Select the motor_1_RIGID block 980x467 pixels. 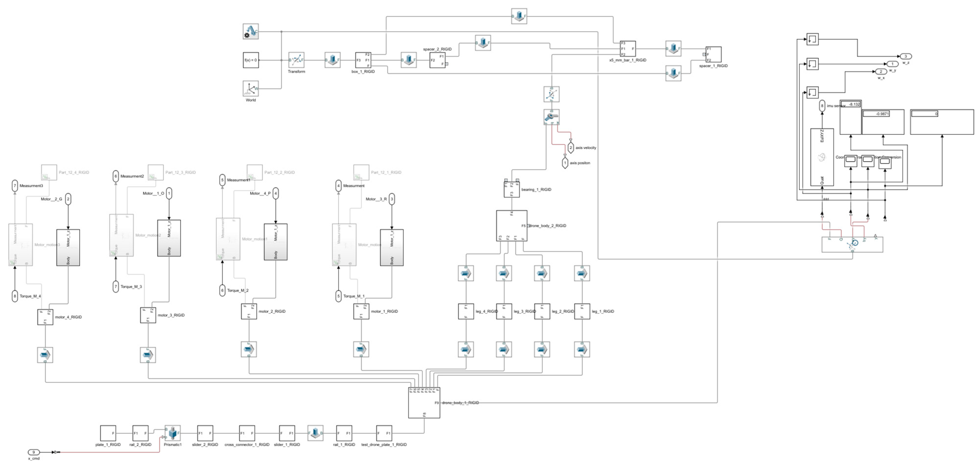click(x=361, y=311)
